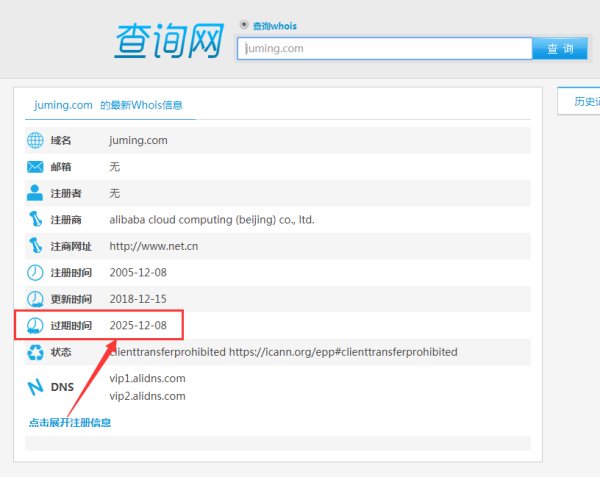Click the 注商网址 label

coord(71,246)
